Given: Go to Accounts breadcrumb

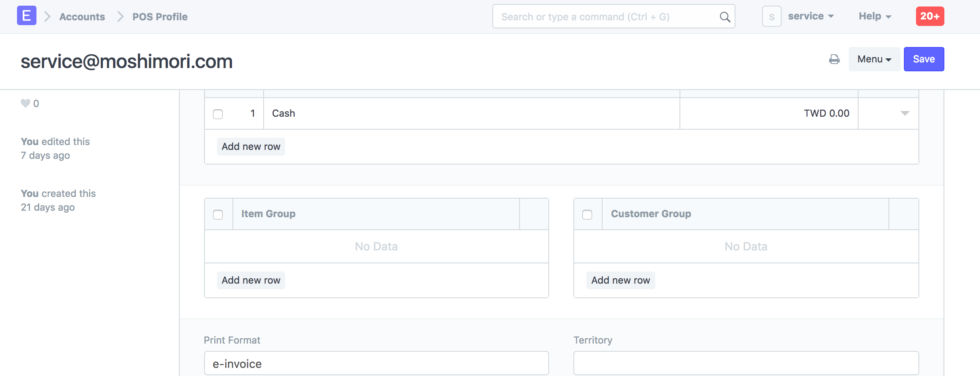Looking at the screenshot, I should (82, 17).
